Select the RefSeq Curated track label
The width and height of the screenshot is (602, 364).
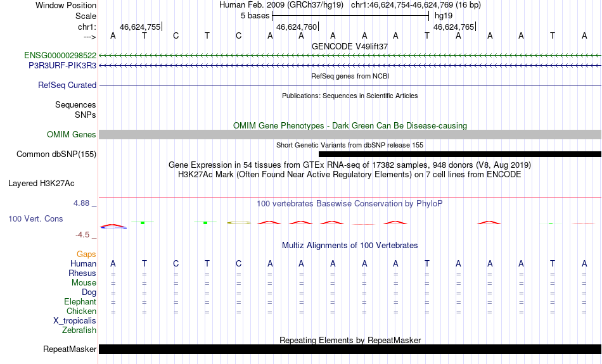(x=67, y=85)
